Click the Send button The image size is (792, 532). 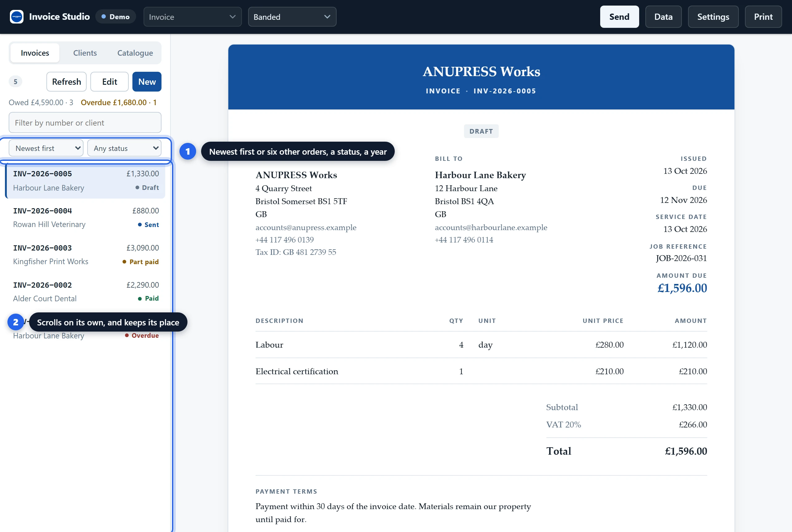619,17
